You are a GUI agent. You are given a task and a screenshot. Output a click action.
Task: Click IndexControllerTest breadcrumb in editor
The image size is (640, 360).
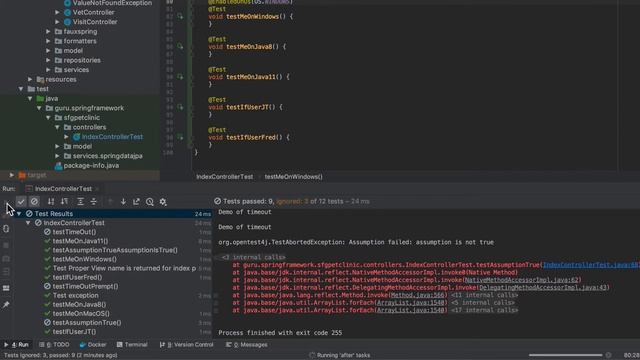[224, 177]
